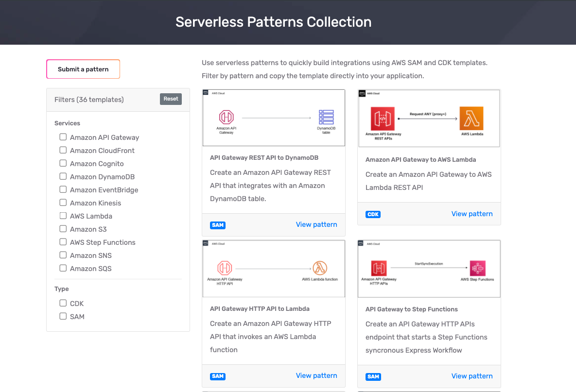Check the Amazon API Gateway filter
This screenshot has width=576, height=392.
(x=63, y=137)
